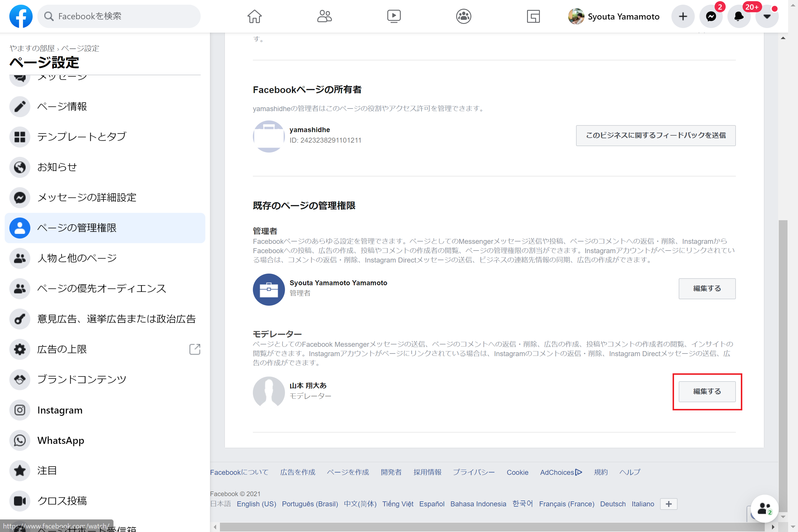
Task: Select ページの管理権限 in sidebar
Action: point(105,228)
